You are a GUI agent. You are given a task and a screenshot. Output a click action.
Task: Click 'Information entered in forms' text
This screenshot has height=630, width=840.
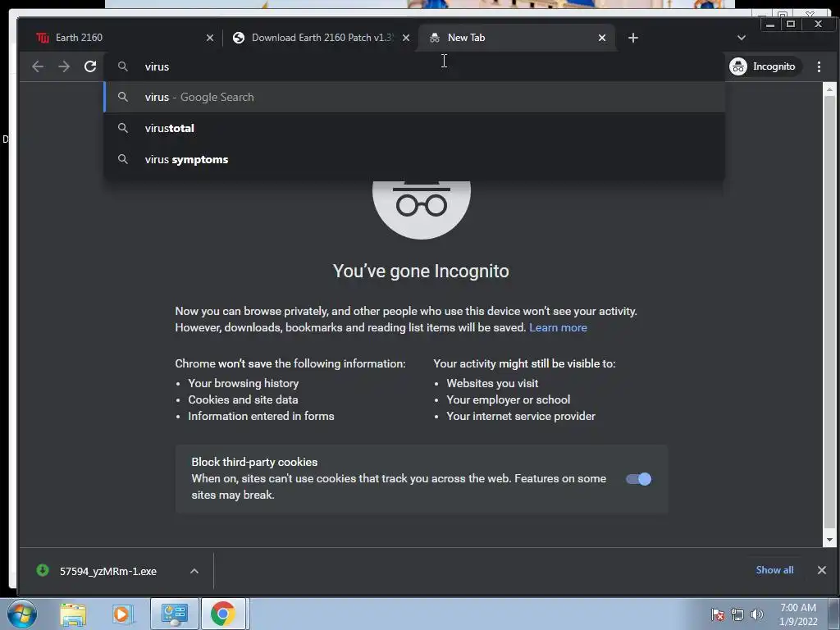[261, 416]
